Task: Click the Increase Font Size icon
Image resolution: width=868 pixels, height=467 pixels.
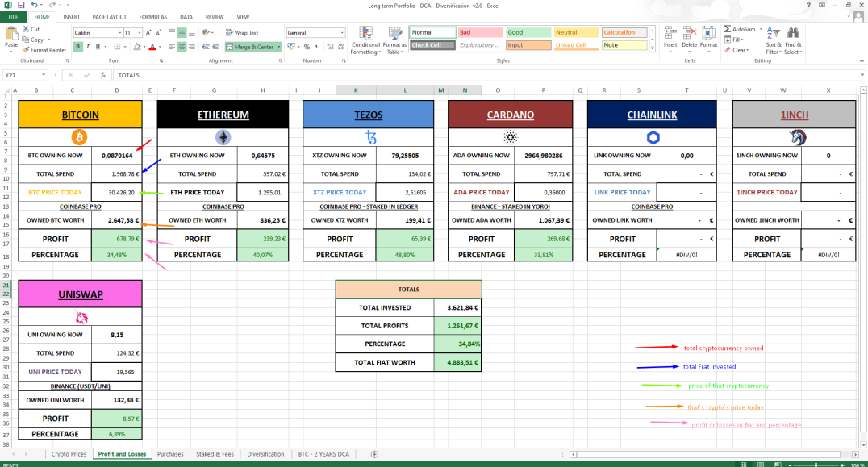Action: pyautogui.click(x=148, y=32)
